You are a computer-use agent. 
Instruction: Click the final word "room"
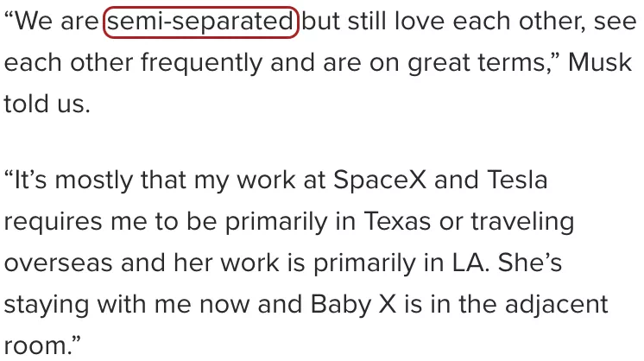click(36, 345)
